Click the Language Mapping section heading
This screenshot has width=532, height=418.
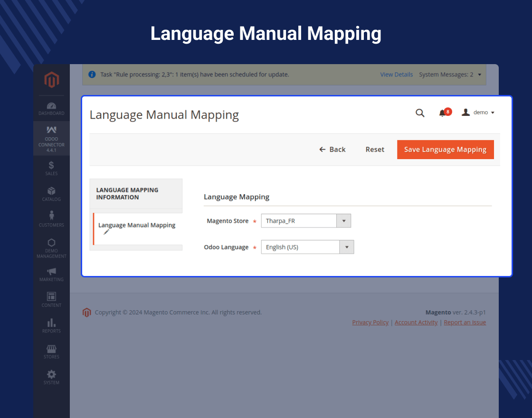(x=237, y=197)
